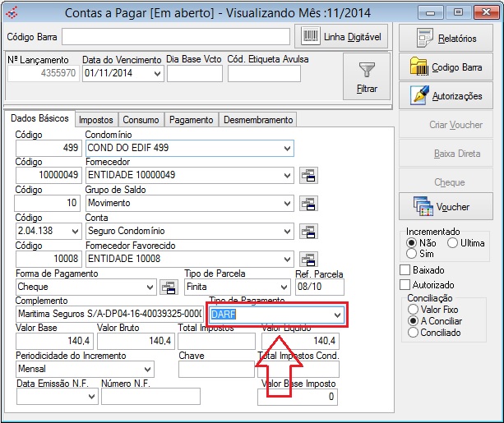Open the Desmembramento tab
Screen dimensions: 504x423
tap(257, 120)
